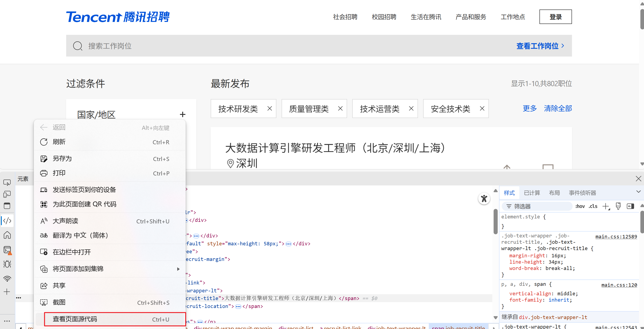
Task: Click the 登录 button
Action: click(x=555, y=17)
